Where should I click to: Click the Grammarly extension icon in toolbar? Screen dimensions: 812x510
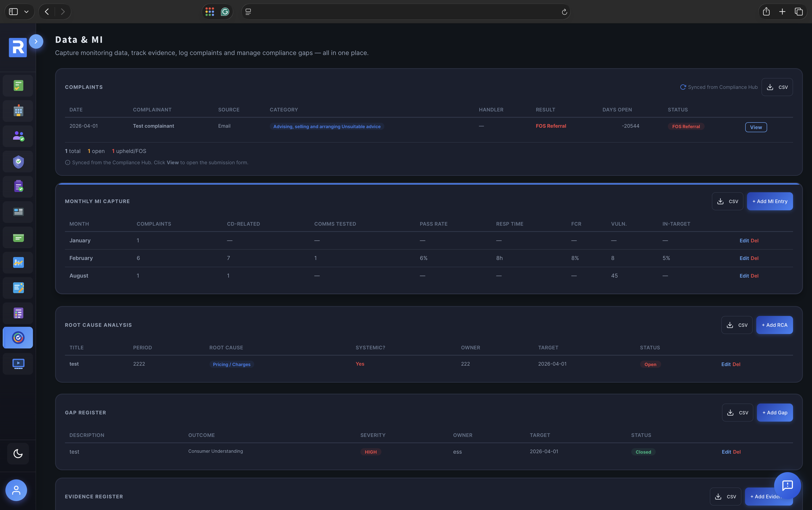click(x=225, y=12)
